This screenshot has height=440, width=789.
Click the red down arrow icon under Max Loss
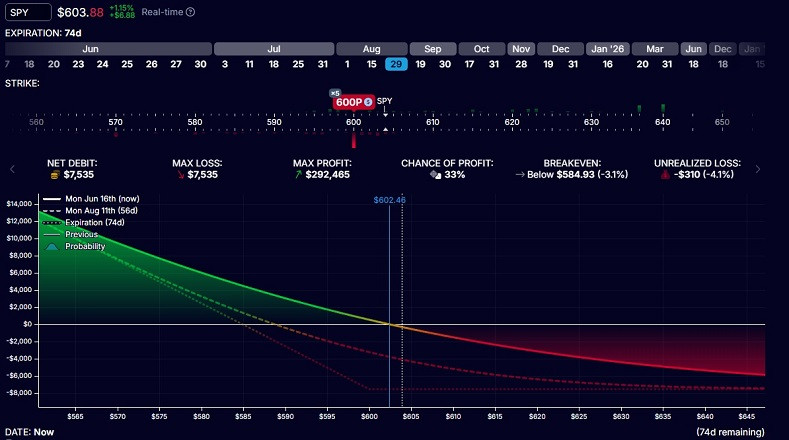point(181,175)
